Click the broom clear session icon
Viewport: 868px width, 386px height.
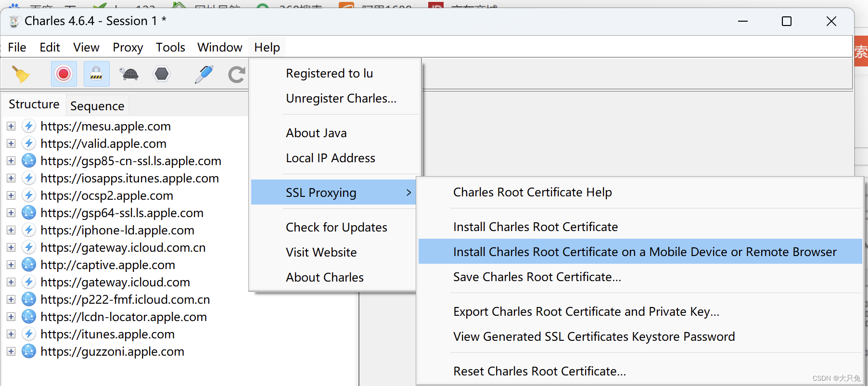pyautogui.click(x=20, y=74)
